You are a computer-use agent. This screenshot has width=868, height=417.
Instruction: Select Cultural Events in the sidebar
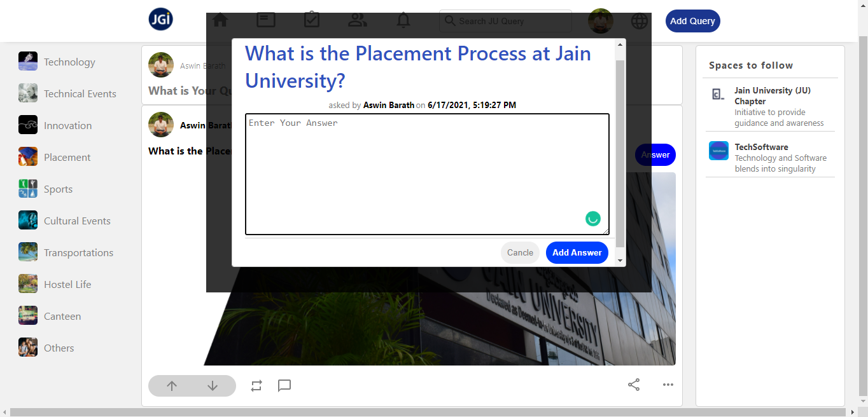pyautogui.click(x=77, y=221)
